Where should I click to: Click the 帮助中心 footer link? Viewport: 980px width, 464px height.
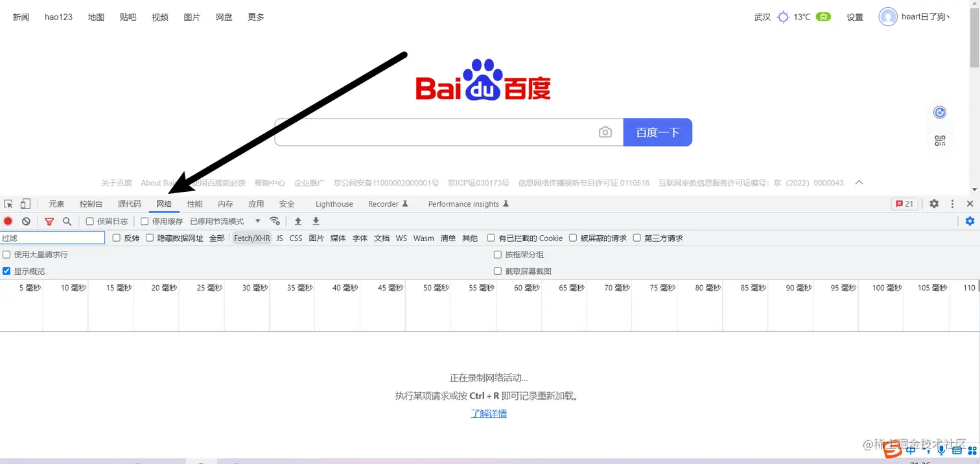(270, 183)
